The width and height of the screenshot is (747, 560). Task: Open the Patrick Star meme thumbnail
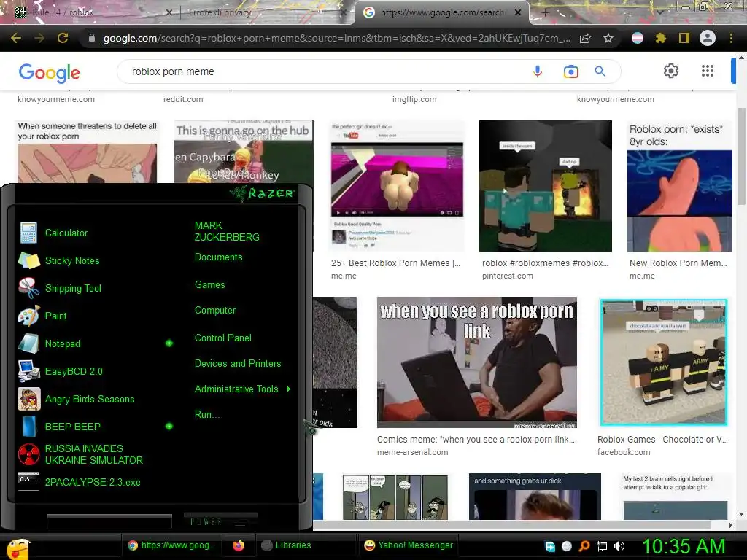click(x=679, y=186)
